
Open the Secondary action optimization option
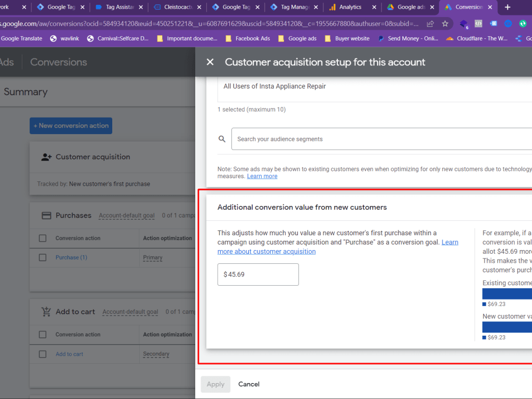pos(156,354)
